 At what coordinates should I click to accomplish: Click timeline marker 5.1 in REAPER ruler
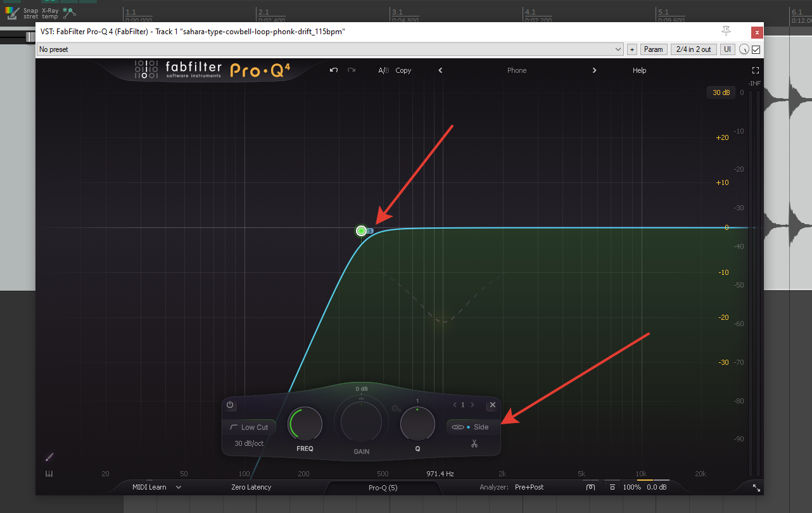[663, 12]
